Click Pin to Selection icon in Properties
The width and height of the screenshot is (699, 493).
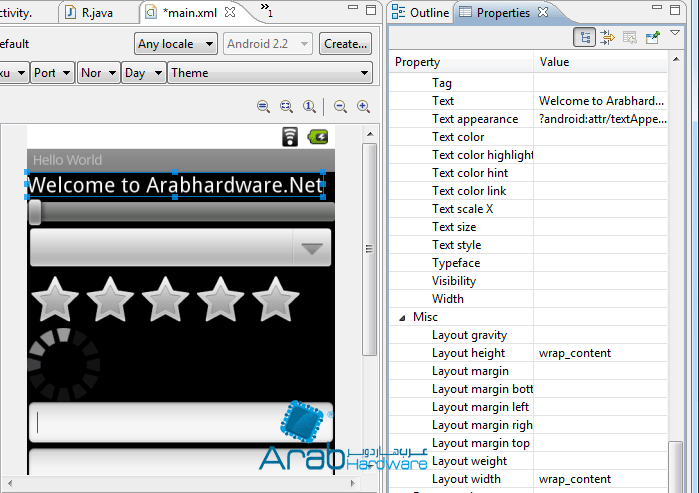652,37
